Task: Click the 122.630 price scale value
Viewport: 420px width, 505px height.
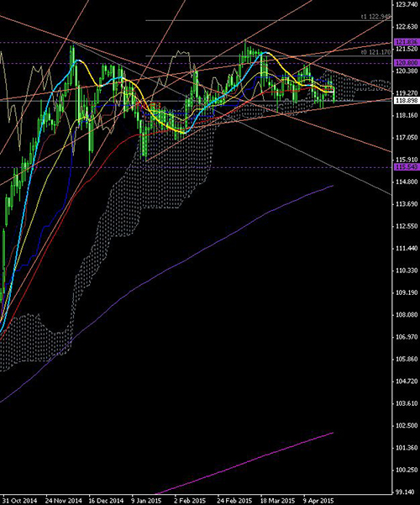Action: coord(407,26)
